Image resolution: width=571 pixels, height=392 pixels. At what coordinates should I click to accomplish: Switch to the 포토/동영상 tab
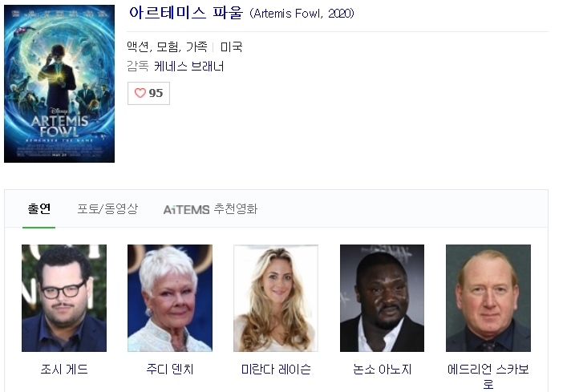pos(107,209)
